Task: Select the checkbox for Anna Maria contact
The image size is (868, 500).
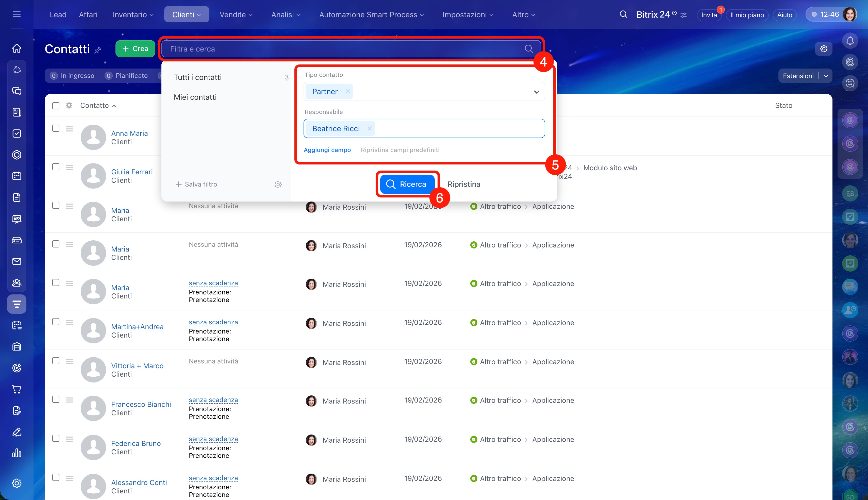Action: [56, 128]
